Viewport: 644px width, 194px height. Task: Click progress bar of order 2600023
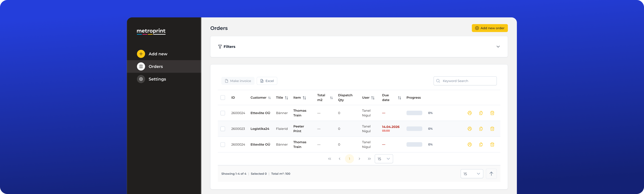(x=414, y=129)
